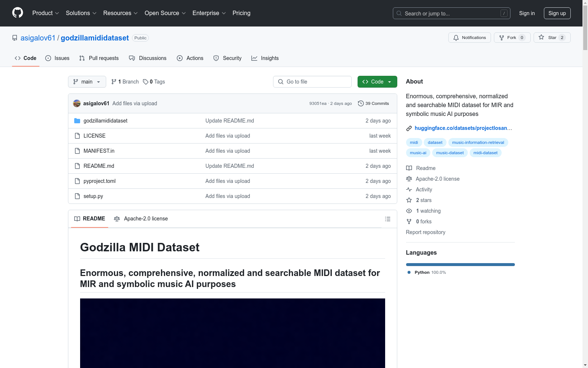Open the godzillamididataset repository name link
Image resolution: width=588 pixels, height=368 pixels.
click(95, 38)
